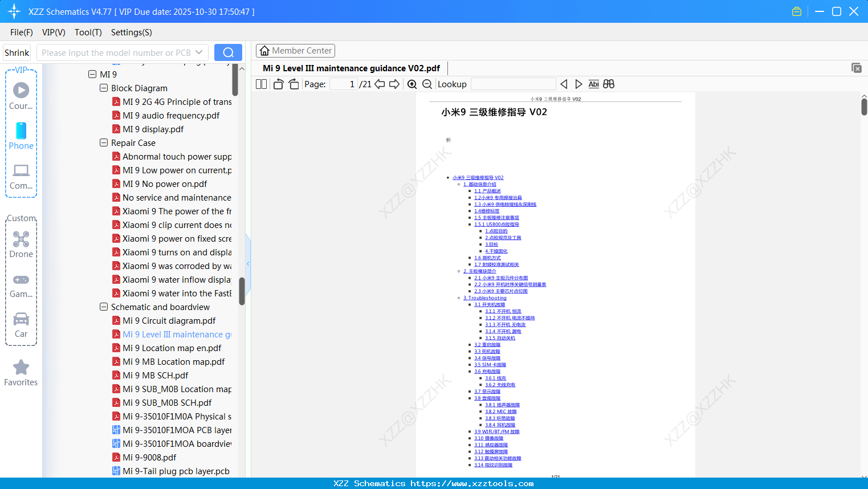
Task: Open Mi 9 Circuit diagram.pdf
Action: click(169, 320)
